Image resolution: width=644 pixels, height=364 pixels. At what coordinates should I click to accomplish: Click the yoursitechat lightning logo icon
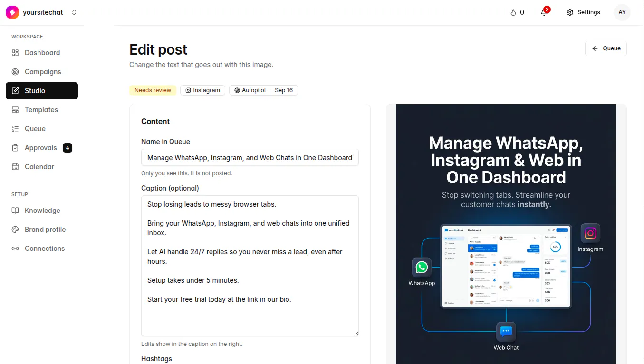pos(12,12)
